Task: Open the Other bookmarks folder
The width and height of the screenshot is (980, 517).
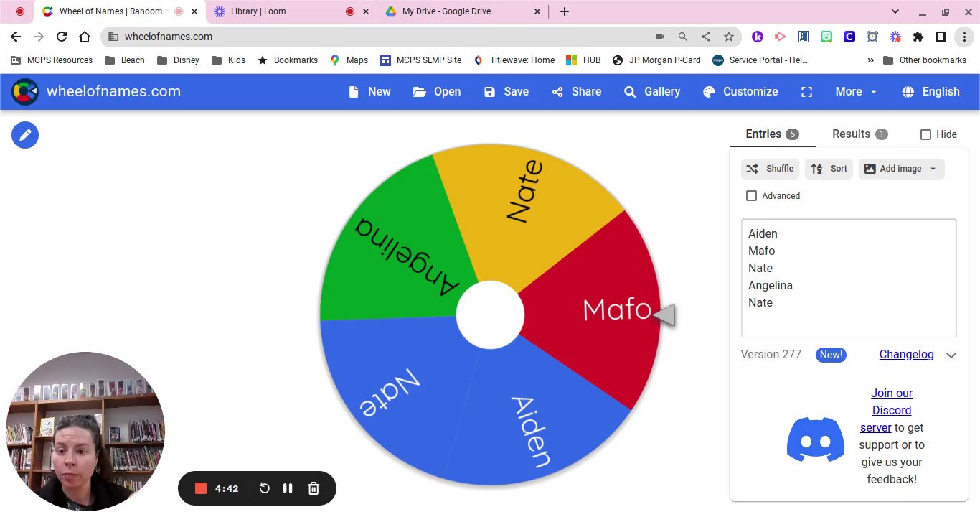Action: tap(925, 60)
